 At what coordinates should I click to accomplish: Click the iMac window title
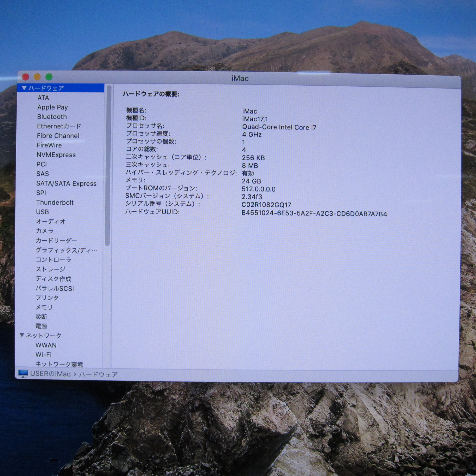coord(240,78)
